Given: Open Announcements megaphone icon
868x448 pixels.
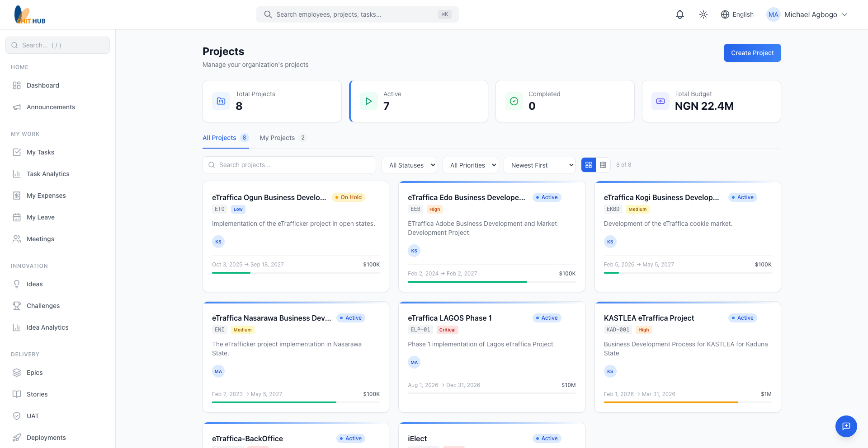Looking at the screenshot, I should point(17,107).
